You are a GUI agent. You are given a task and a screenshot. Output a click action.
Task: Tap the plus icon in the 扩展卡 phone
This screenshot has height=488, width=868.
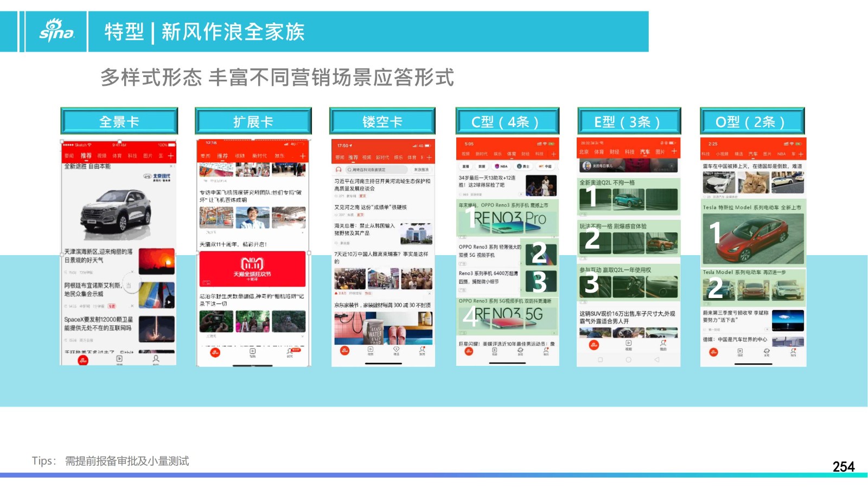(x=303, y=156)
